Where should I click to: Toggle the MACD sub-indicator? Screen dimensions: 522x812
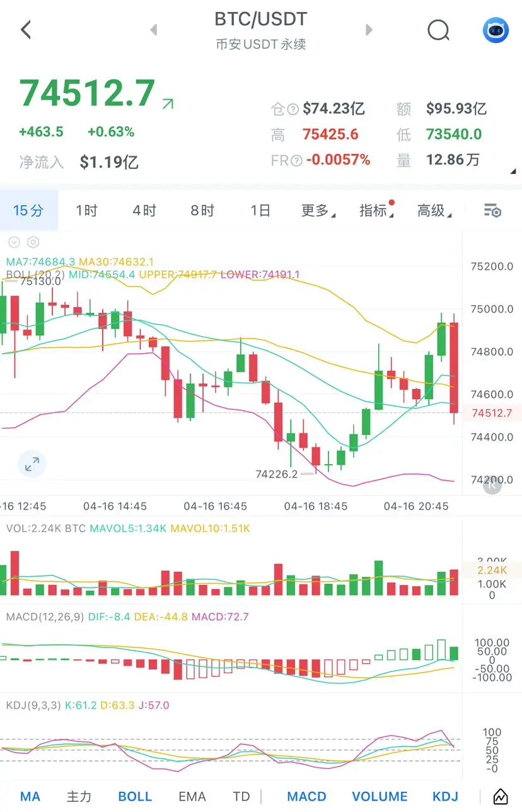point(306,796)
